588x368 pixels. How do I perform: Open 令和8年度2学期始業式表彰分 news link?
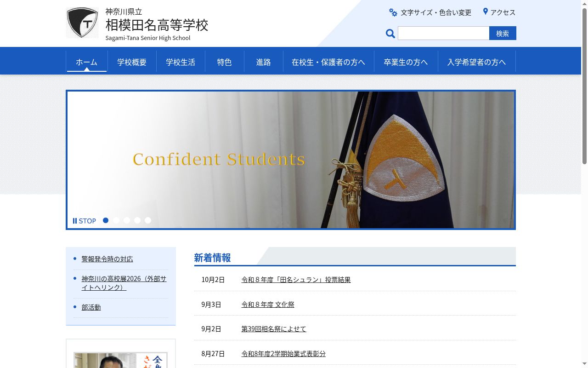click(x=283, y=354)
